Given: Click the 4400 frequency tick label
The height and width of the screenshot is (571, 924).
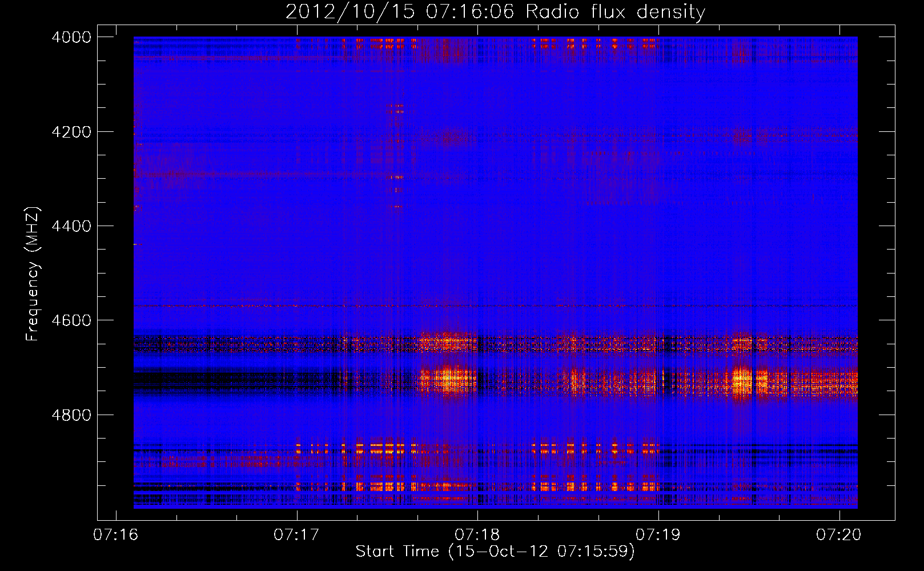Looking at the screenshot, I should point(71,226).
